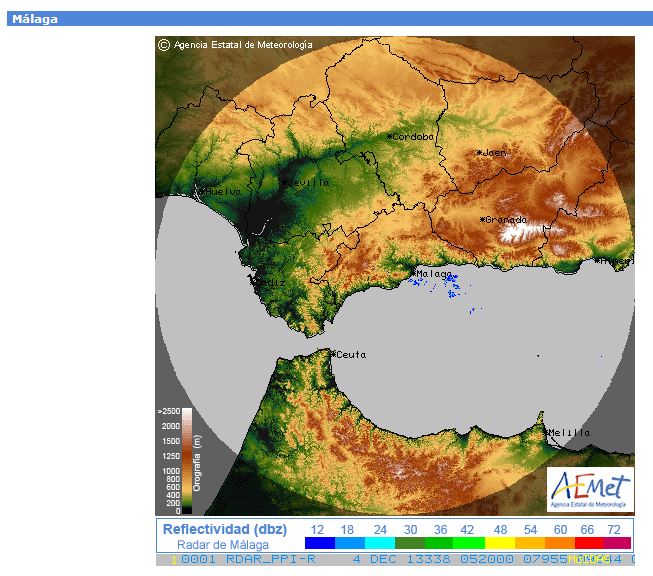This screenshot has width=653, height=576.
Task: Pick the dark blue 12 dbz swatch
Action: [319, 543]
